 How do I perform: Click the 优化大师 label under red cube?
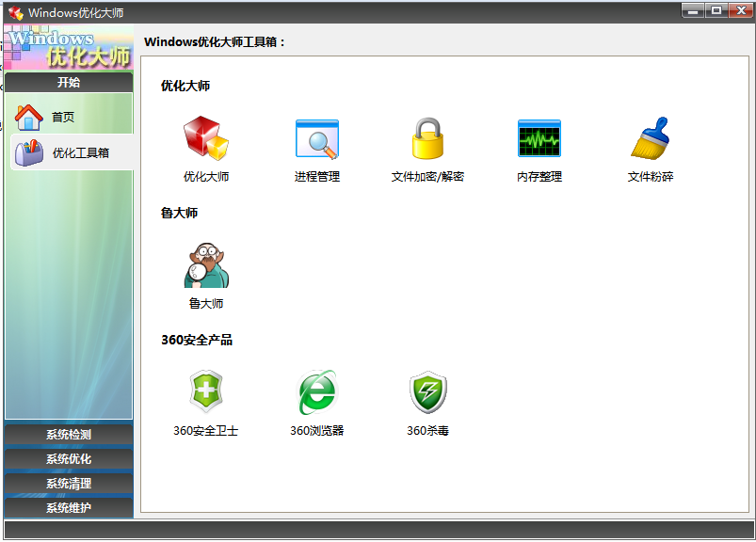pyautogui.click(x=206, y=177)
